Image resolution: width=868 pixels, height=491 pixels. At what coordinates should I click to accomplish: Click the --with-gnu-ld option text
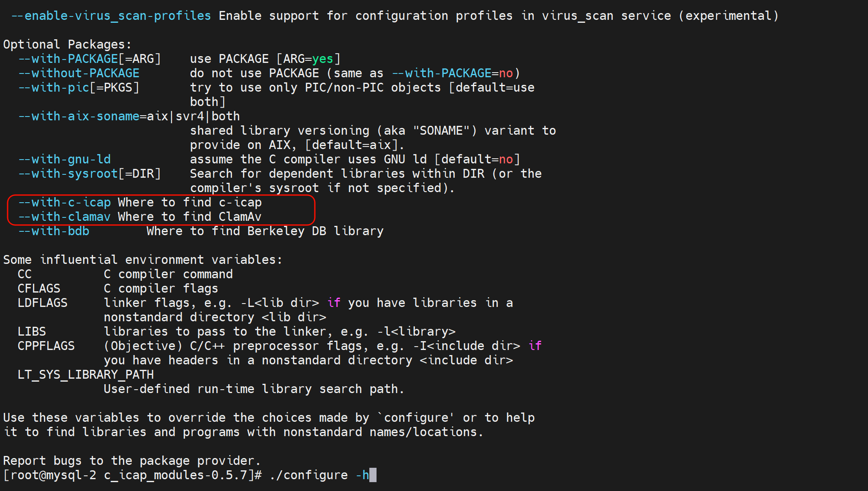pyautogui.click(x=64, y=160)
